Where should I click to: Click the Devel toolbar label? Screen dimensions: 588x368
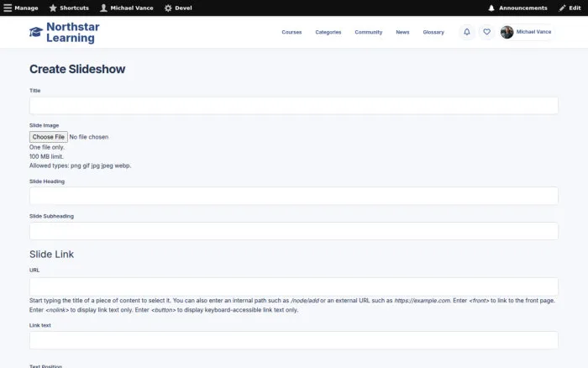point(183,8)
